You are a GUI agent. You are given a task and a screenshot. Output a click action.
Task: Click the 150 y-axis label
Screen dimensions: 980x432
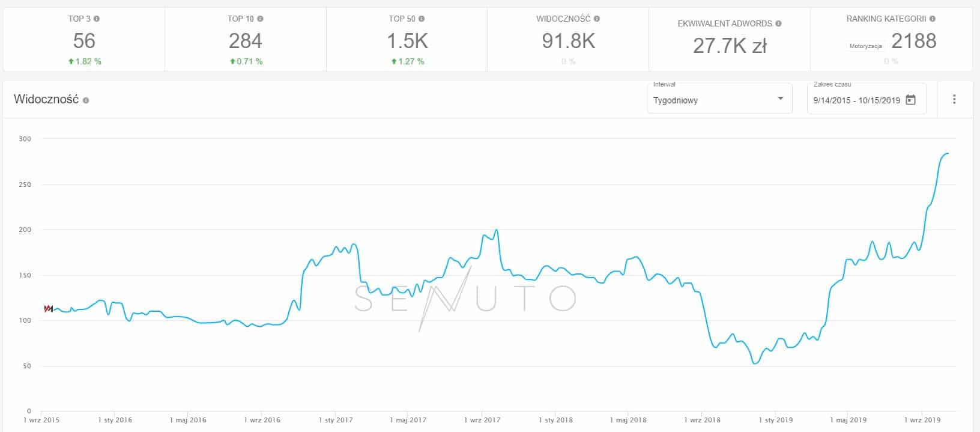(25, 275)
